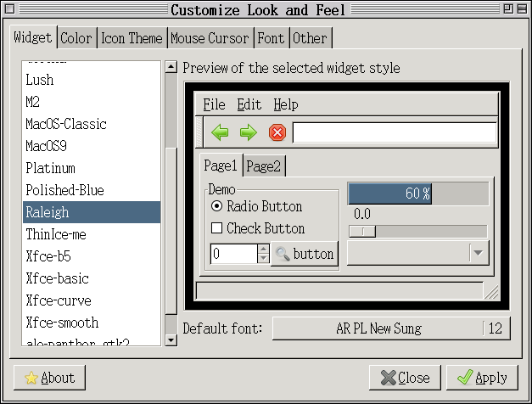
Task: Switch to the Icon Theme tab
Action: (x=132, y=38)
